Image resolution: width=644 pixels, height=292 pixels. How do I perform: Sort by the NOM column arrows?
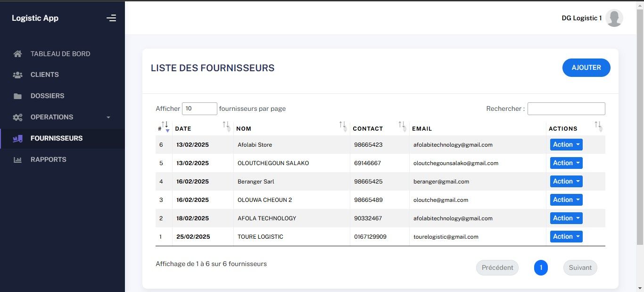click(x=343, y=127)
